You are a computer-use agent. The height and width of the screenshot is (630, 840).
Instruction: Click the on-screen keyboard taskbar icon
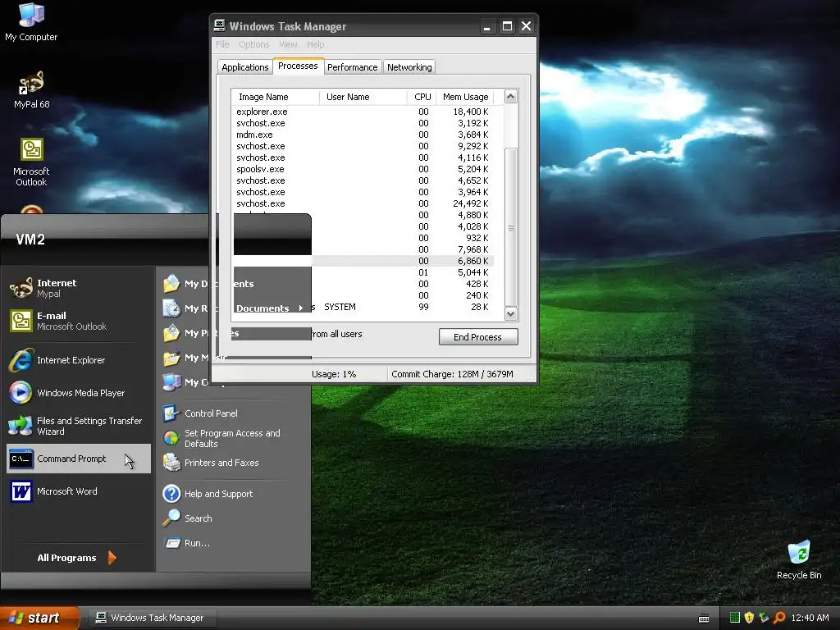(x=704, y=619)
